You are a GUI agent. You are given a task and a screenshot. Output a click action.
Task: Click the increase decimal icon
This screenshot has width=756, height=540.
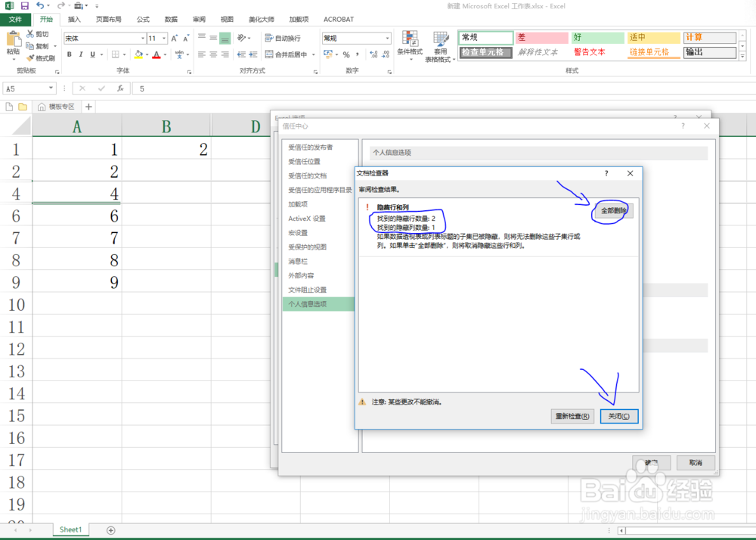(x=373, y=54)
